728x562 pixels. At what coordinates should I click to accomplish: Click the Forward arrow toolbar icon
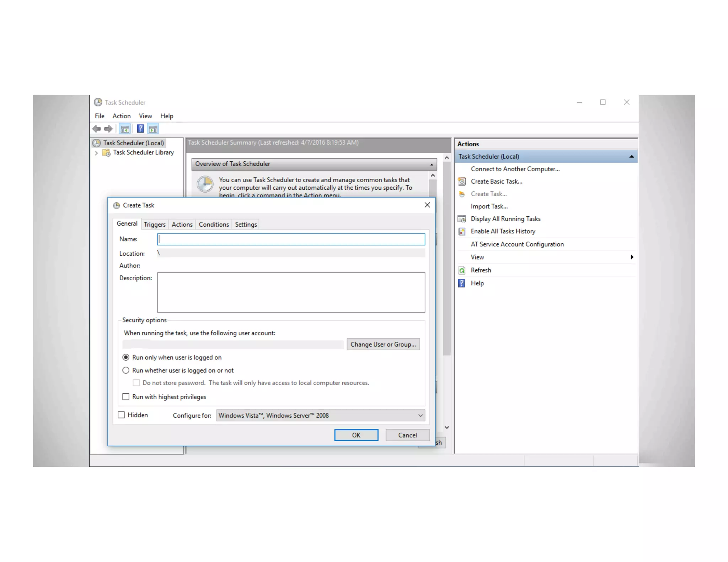[x=108, y=129]
